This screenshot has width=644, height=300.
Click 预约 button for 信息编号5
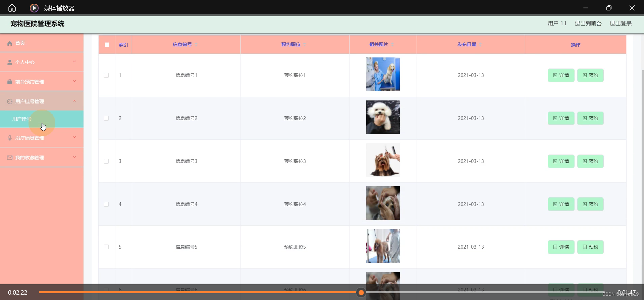590,247
